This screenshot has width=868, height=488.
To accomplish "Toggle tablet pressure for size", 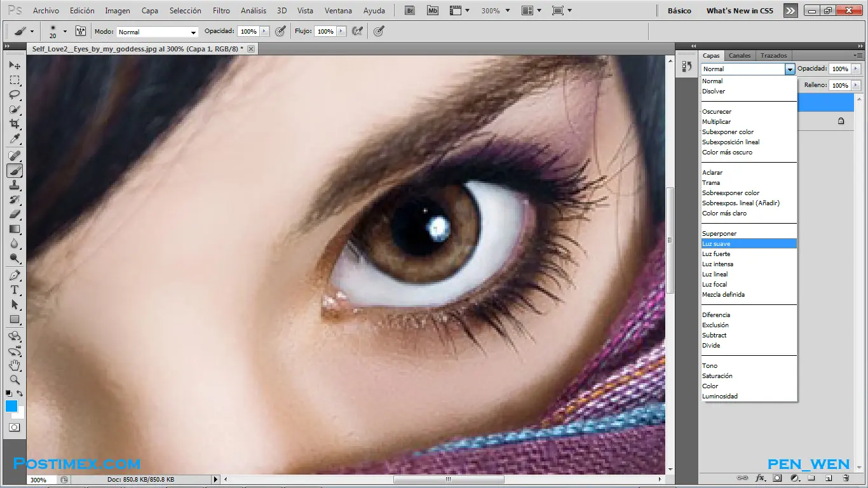I will click(379, 31).
